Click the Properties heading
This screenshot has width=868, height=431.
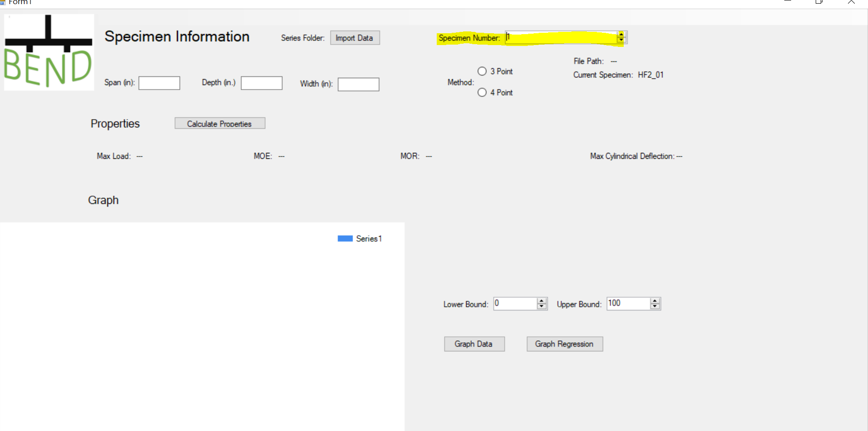pyautogui.click(x=115, y=124)
